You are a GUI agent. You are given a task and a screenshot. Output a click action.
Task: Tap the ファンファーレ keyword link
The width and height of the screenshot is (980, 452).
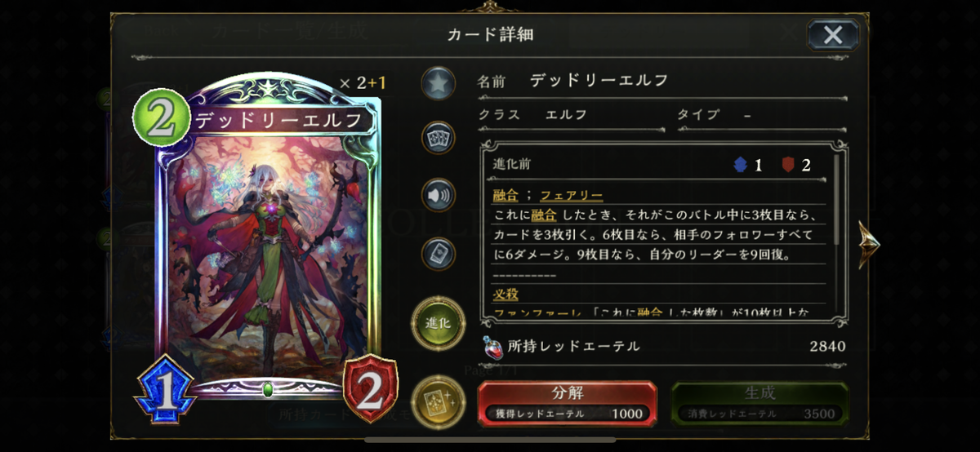click(x=526, y=312)
